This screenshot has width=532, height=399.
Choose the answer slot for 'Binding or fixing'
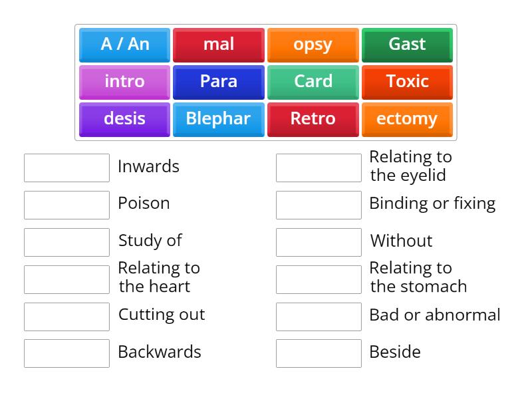coord(319,205)
